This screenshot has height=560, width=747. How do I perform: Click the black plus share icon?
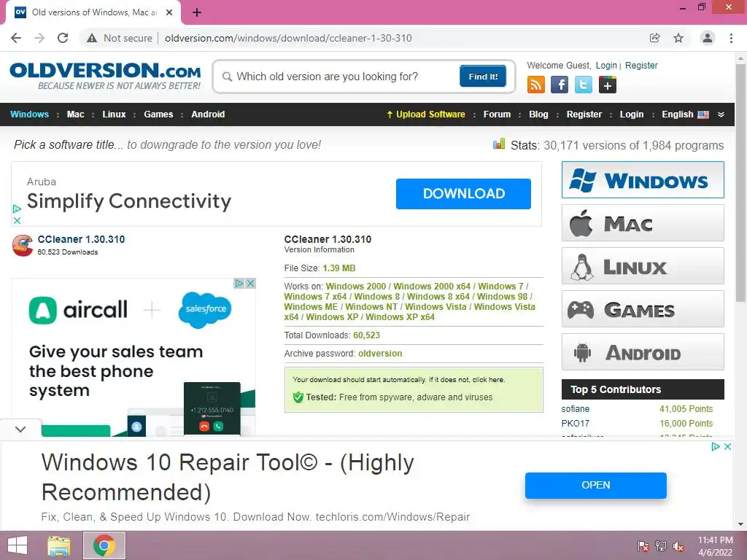pyautogui.click(x=608, y=85)
